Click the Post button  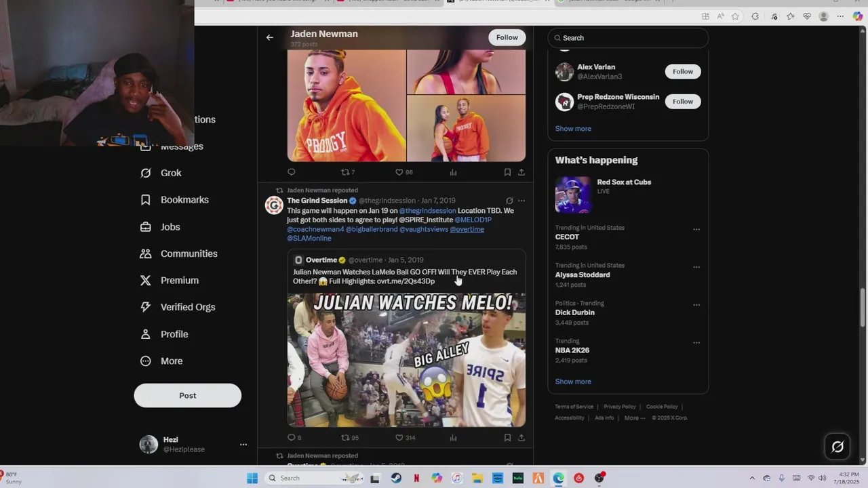tap(188, 396)
